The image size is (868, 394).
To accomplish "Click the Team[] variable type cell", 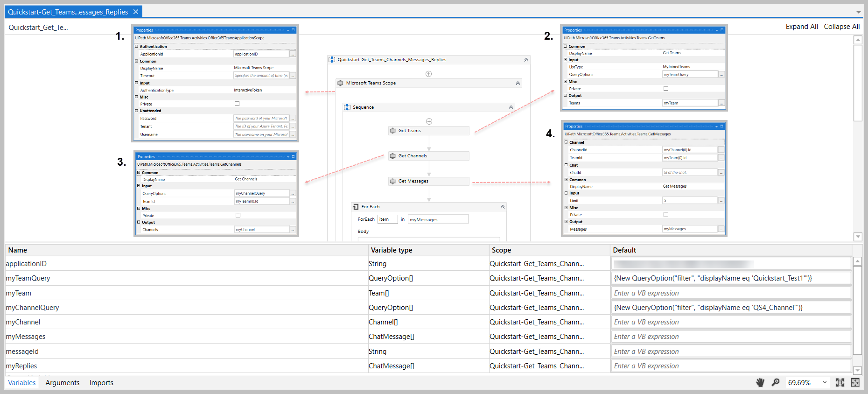I will pyautogui.click(x=428, y=293).
